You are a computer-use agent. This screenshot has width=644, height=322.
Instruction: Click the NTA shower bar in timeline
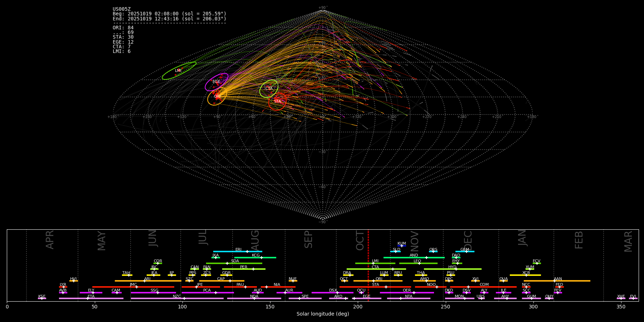click(409, 298)
